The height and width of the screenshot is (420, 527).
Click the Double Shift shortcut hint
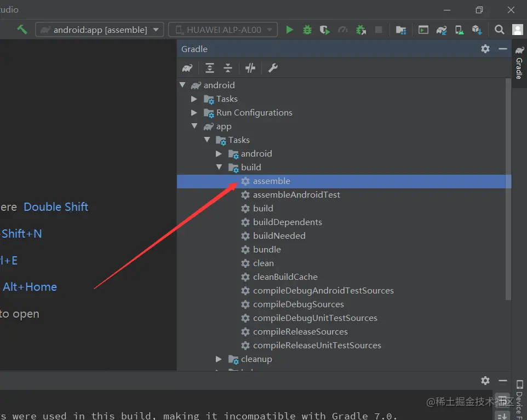click(x=56, y=207)
